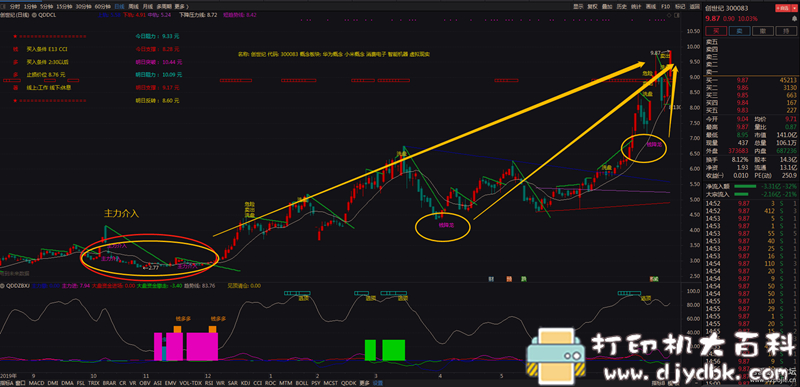Open the 复权 adjustment menu

click(592, 7)
